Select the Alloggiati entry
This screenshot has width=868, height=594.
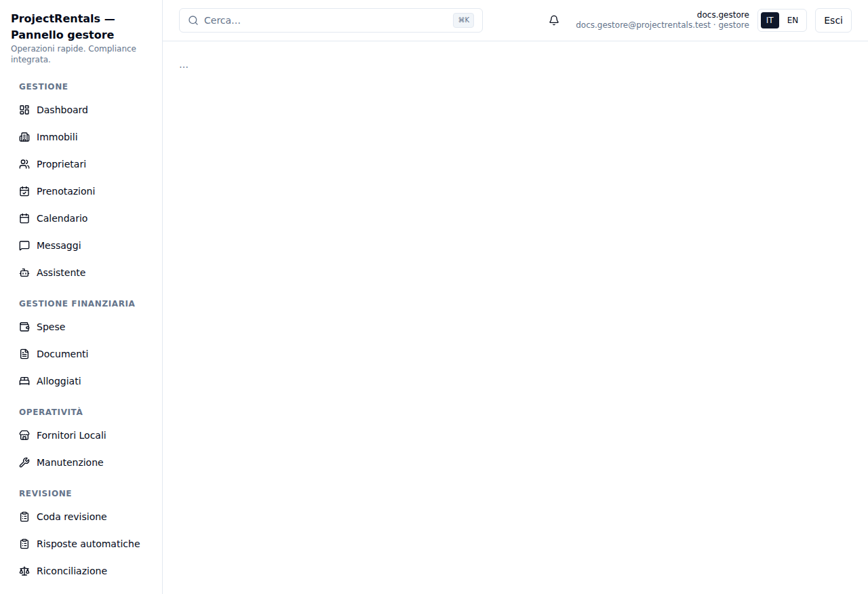[x=81, y=381]
